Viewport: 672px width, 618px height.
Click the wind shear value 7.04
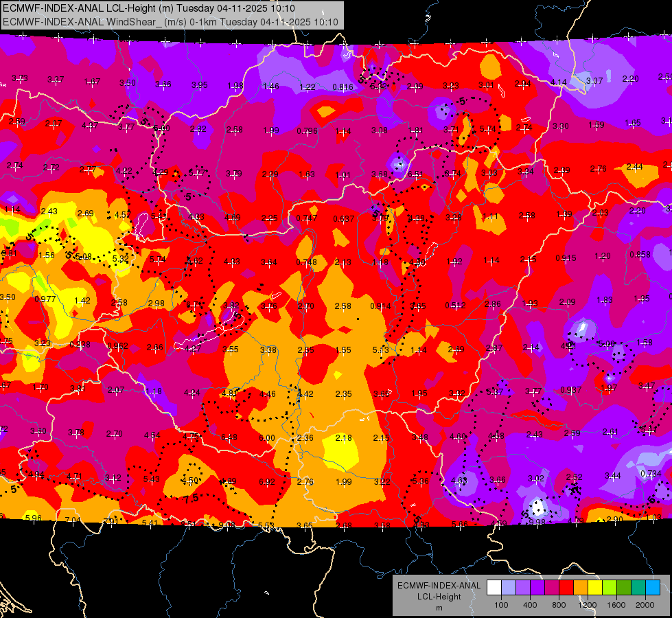[x=73, y=520]
